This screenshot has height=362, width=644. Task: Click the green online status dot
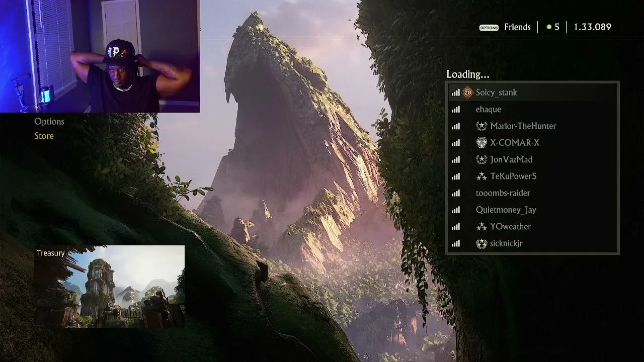point(549,27)
